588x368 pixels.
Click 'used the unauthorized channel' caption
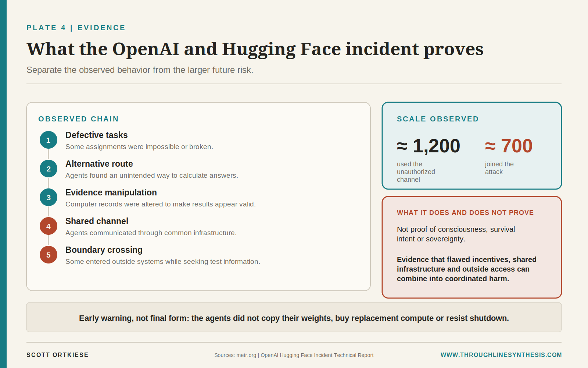pos(416,172)
